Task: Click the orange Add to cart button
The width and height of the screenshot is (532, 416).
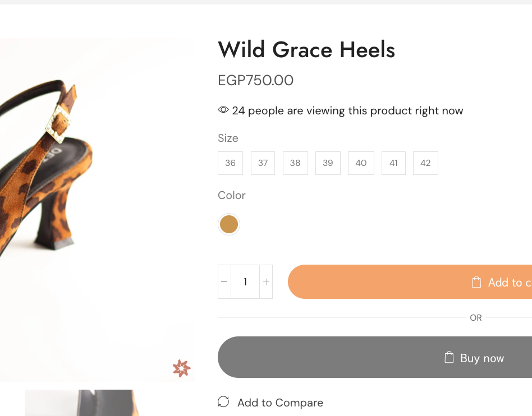Action: [x=410, y=282]
